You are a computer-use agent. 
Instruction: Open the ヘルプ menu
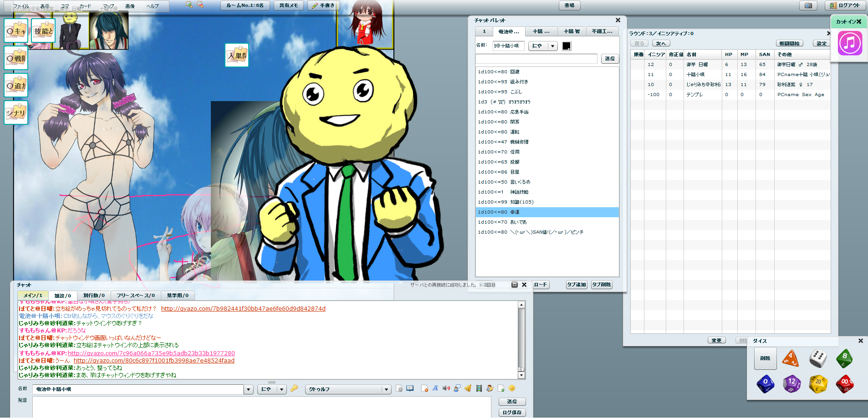coord(153,6)
